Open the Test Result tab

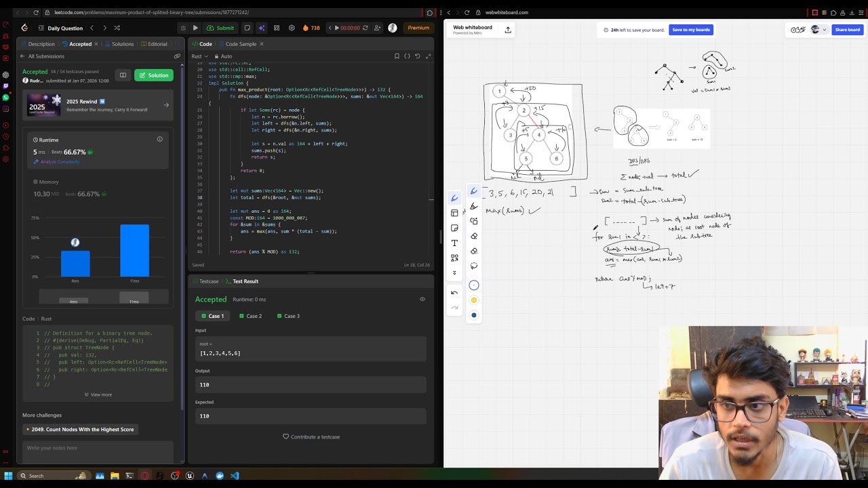241,281
